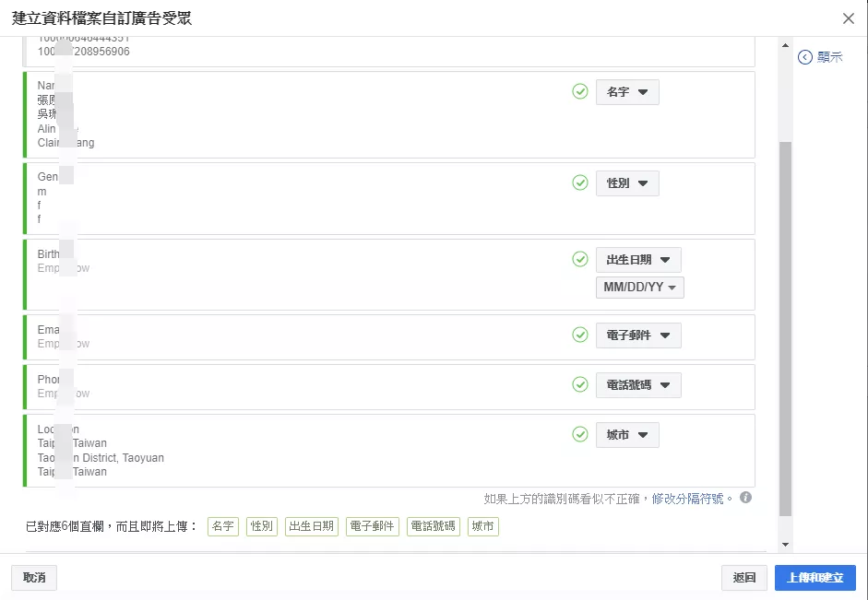Click the text 如果上方的識別碼看似不正確
This screenshot has height=600, width=868.
tap(563, 499)
